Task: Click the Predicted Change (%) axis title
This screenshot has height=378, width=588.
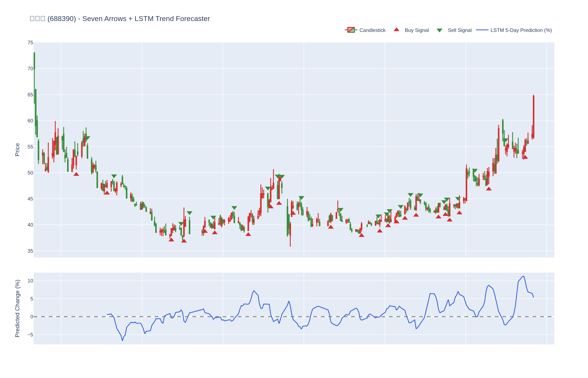Action: pyautogui.click(x=17, y=308)
